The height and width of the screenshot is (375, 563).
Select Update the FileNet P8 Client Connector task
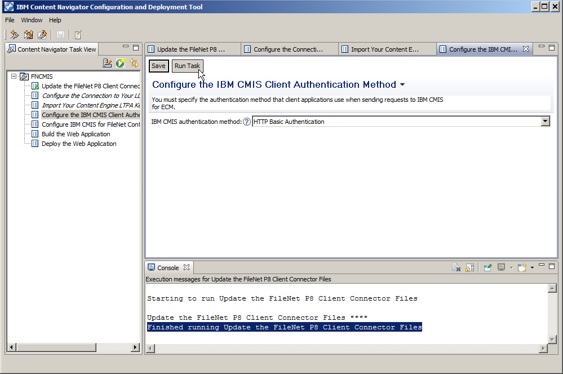pyautogui.click(x=90, y=86)
